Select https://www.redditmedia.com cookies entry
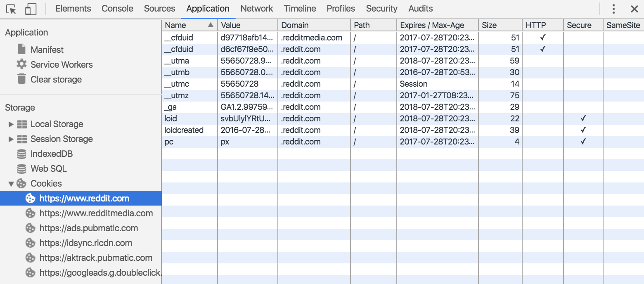Screen dimensions: 644x284 click(x=96, y=213)
